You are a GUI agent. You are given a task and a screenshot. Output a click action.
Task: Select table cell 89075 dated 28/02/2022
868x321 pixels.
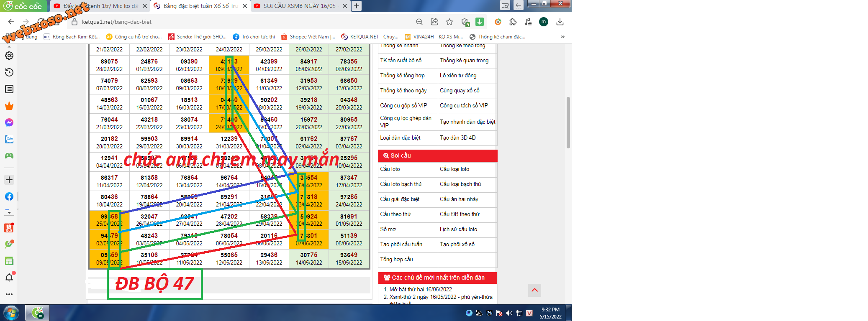[109, 65]
